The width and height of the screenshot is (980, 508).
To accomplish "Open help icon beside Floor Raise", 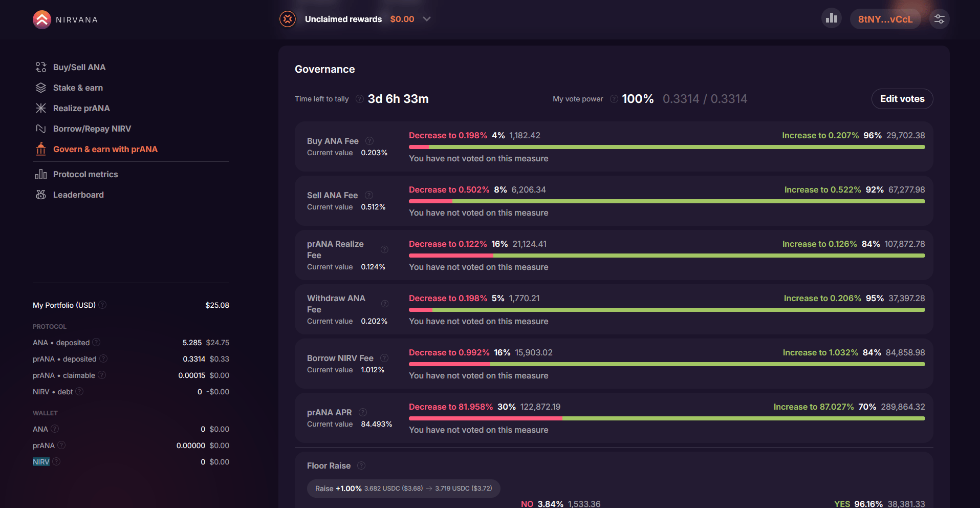I will point(361,465).
